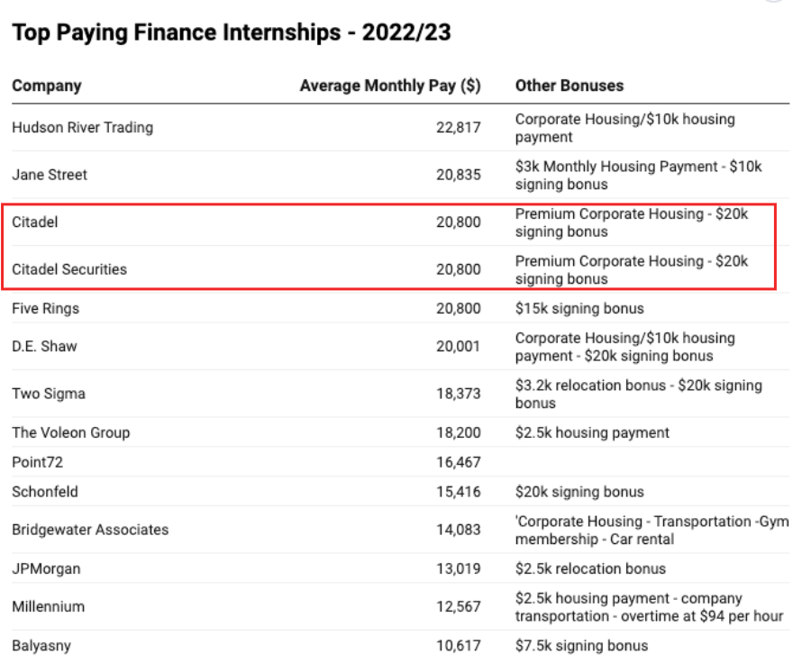This screenshot has width=811, height=672.
Task: Select the Point72 company name
Action: click(x=37, y=462)
